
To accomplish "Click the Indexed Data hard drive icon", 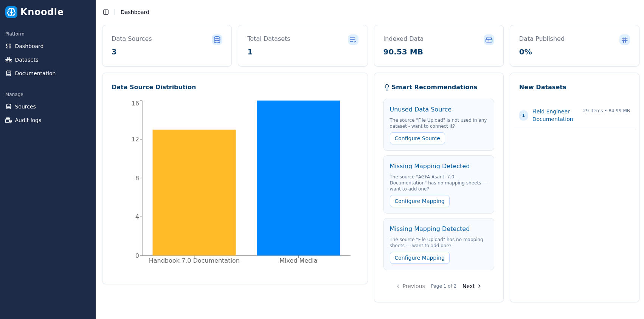I will click(x=489, y=40).
